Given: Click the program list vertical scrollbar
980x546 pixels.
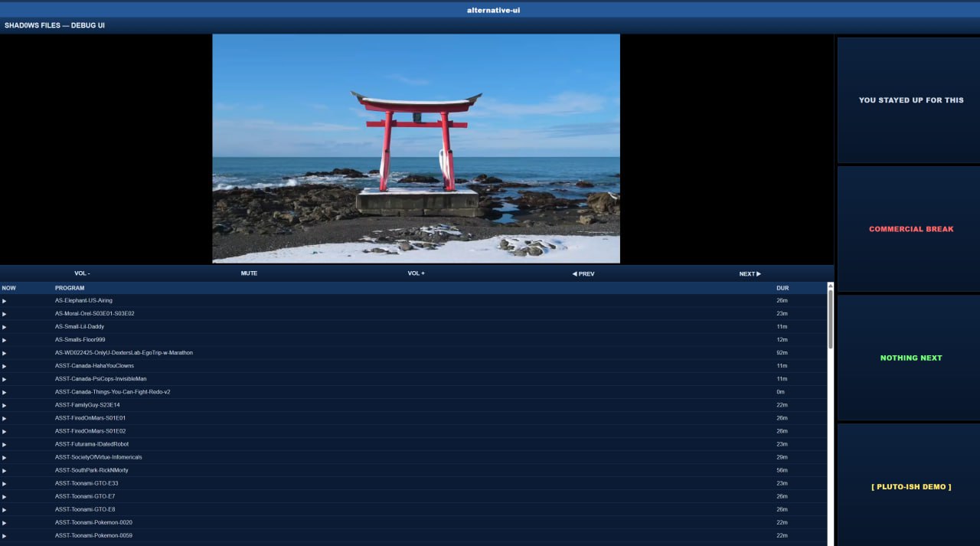Looking at the screenshot, I should tap(830, 318).
